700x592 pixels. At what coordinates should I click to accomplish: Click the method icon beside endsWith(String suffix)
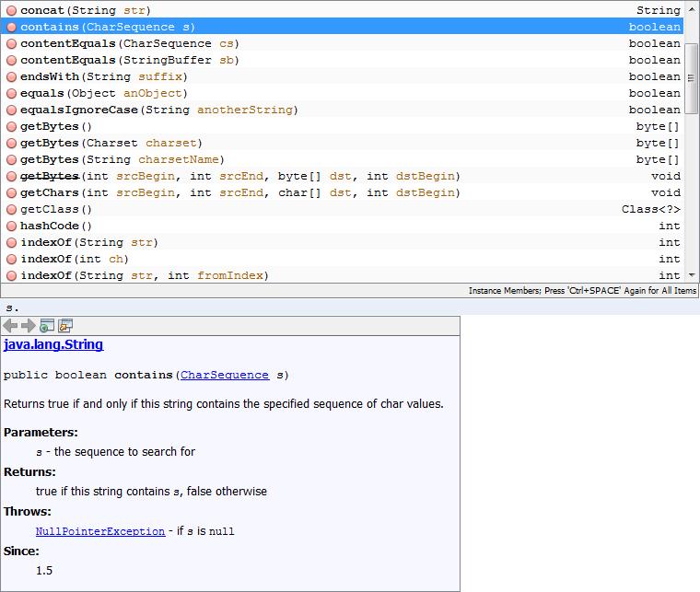(12, 76)
